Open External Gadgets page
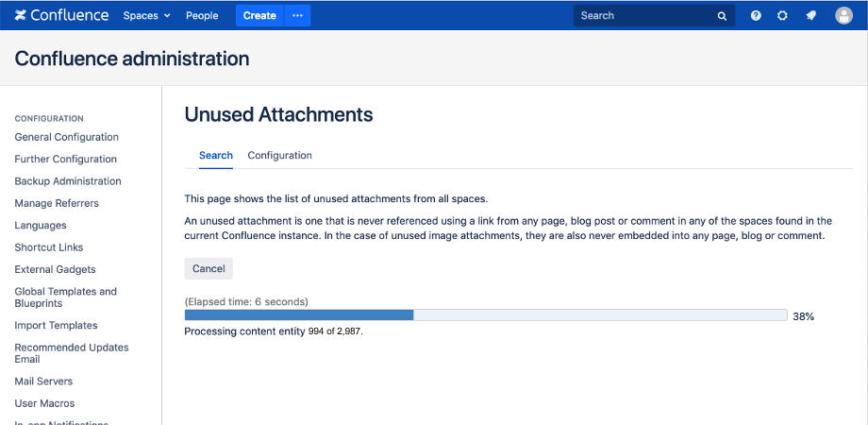This screenshot has height=425, width=868. (x=55, y=270)
